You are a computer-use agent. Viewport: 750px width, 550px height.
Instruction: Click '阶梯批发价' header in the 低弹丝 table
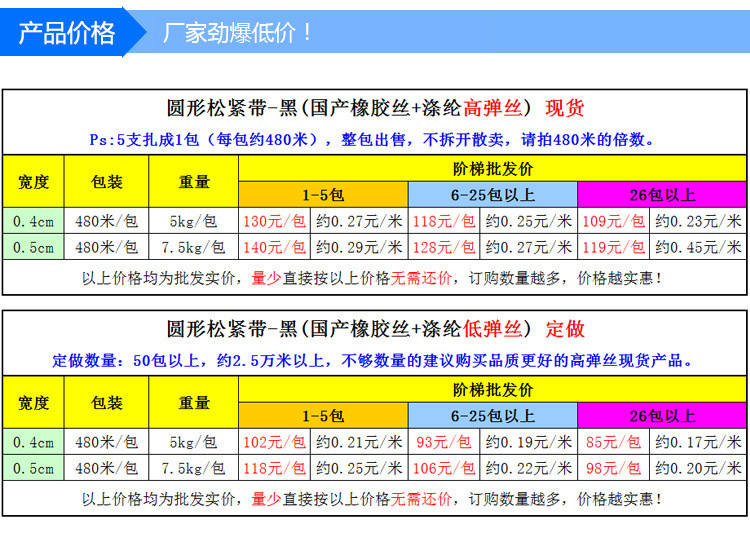(493, 390)
